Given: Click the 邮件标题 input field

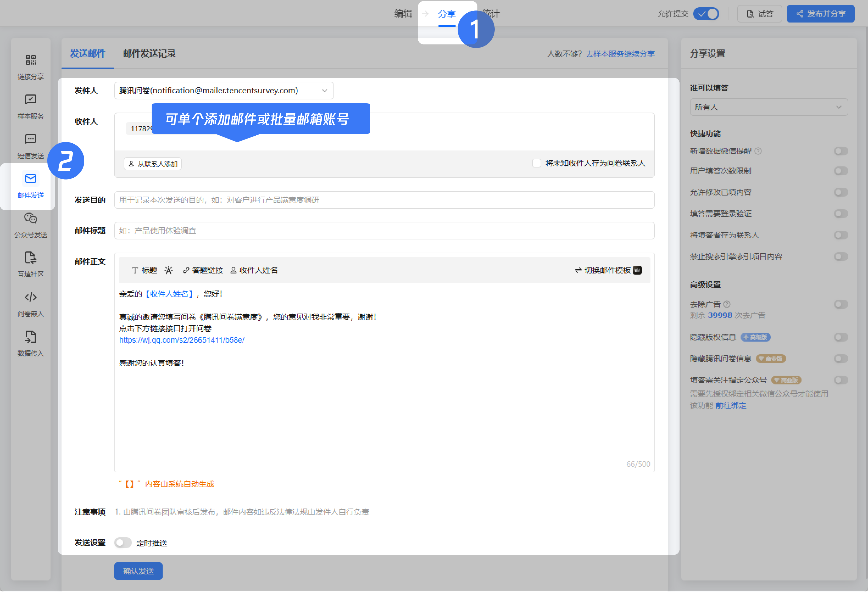Looking at the screenshot, I should coord(384,231).
